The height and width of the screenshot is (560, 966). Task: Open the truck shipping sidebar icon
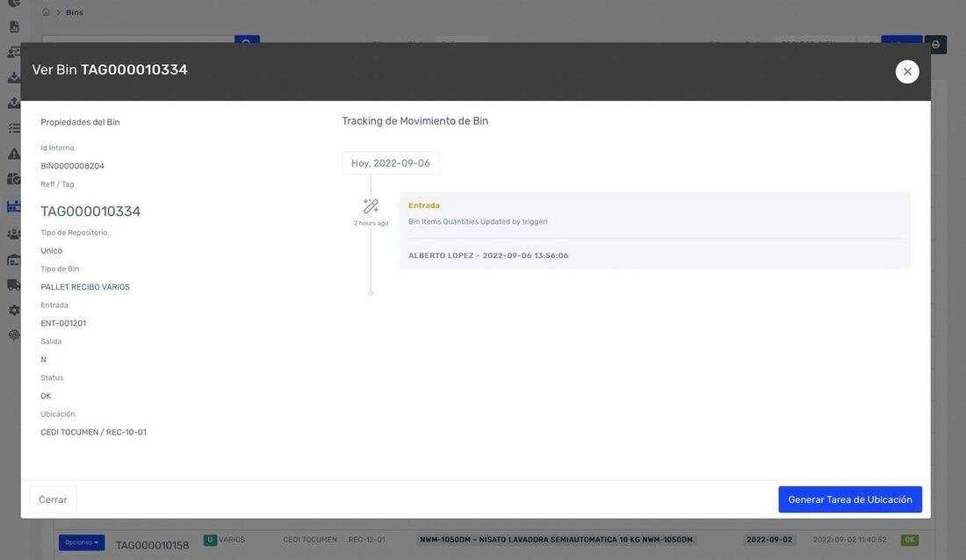(13, 285)
